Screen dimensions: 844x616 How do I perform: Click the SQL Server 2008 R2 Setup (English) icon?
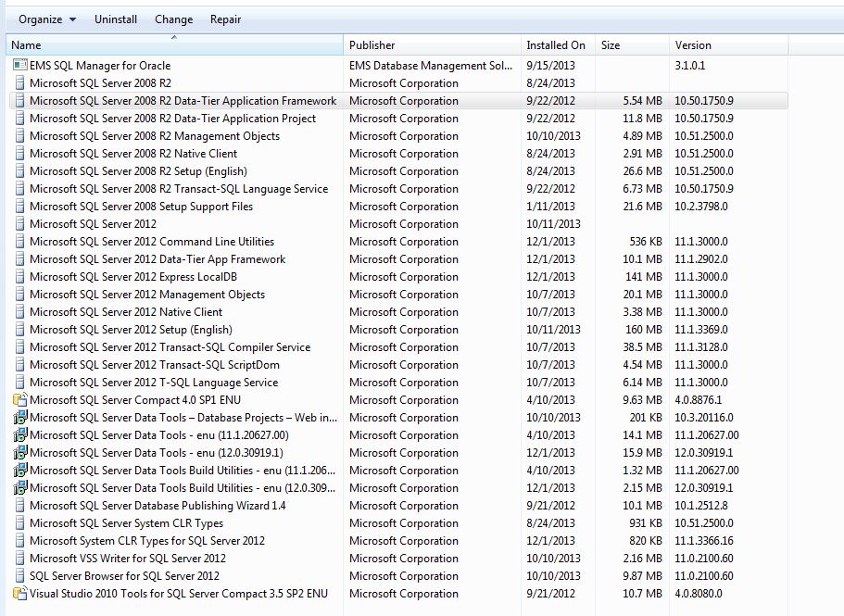coord(19,171)
